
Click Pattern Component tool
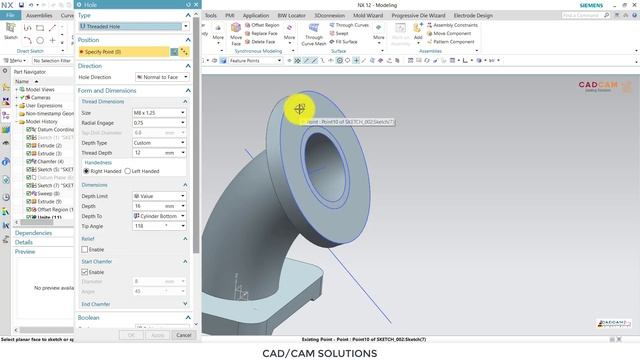coord(451,42)
